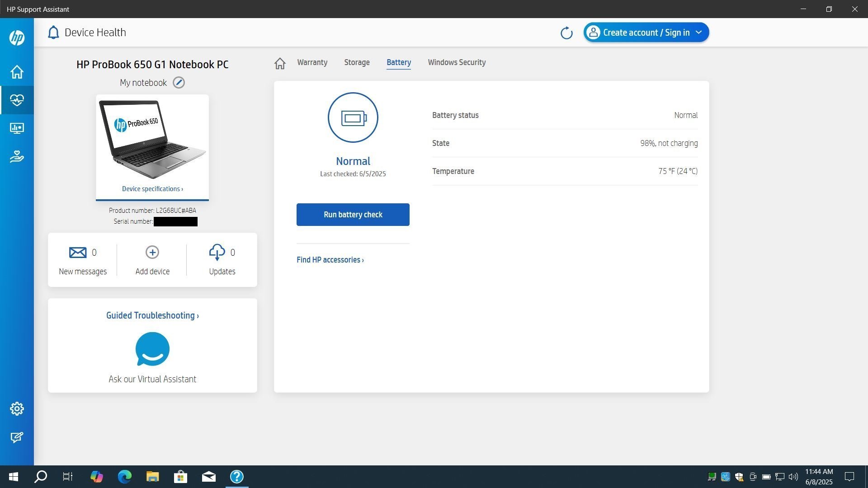Screen dimensions: 868x488
Task: Open Mail app from taskbar
Action: pyautogui.click(x=208, y=477)
